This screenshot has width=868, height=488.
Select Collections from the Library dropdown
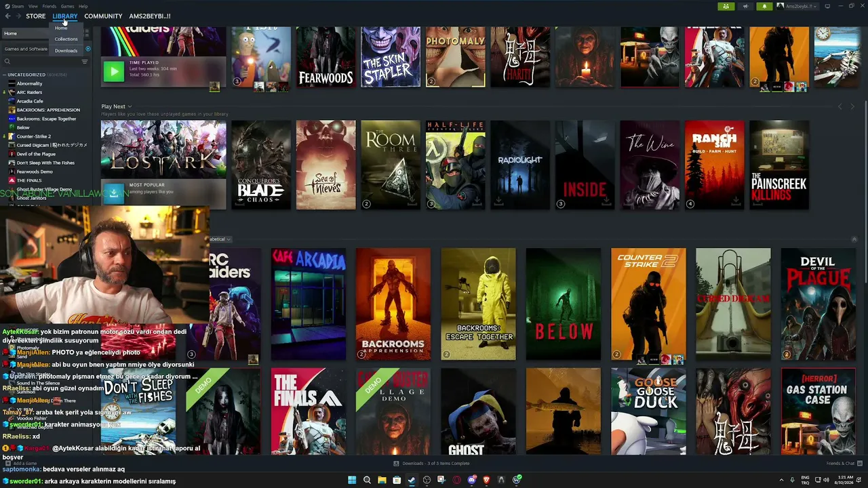(66, 39)
